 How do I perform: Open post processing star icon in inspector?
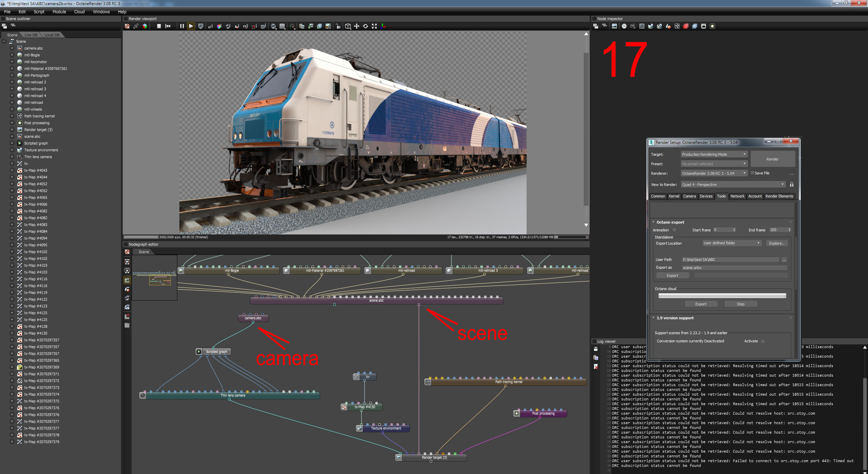tap(712, 26)
